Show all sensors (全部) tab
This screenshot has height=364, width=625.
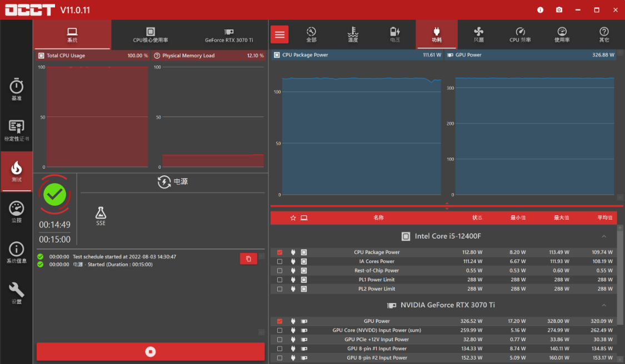(311, 34)
